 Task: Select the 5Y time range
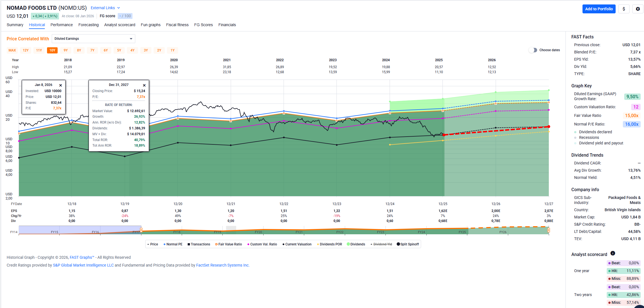click(119, 50)
